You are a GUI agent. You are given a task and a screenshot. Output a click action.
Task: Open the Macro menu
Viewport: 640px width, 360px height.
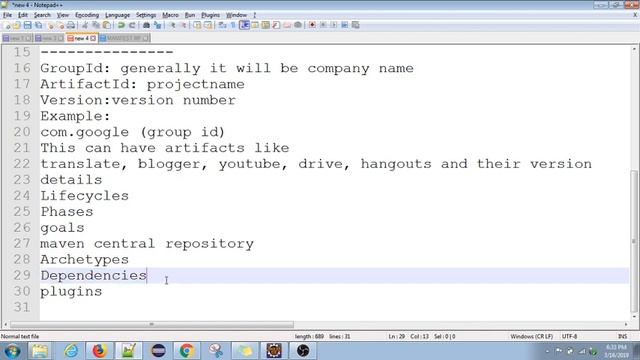tap(170, 15)
